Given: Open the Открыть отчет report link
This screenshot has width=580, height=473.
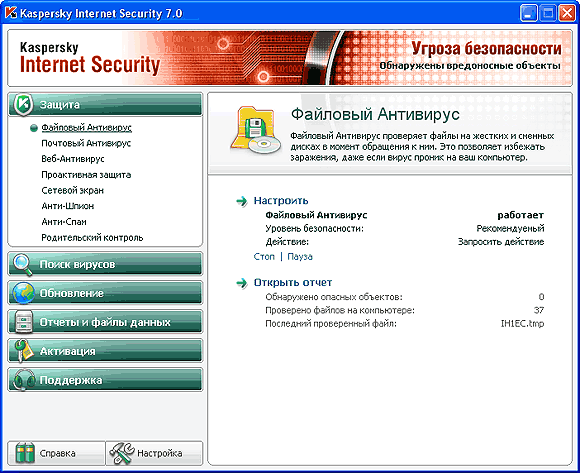Looking at the screenshot, I should pyautogui.click(x=293, y=283).
